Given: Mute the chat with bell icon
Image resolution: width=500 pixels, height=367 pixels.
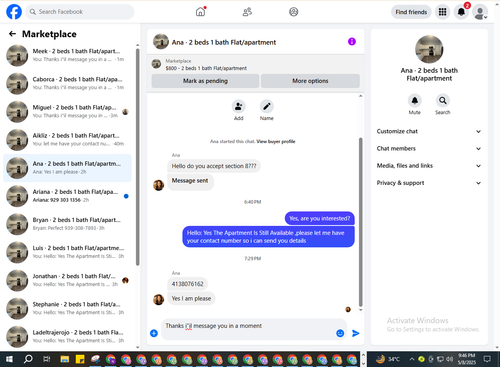Looking at the screenshot, I should point(415,100).
